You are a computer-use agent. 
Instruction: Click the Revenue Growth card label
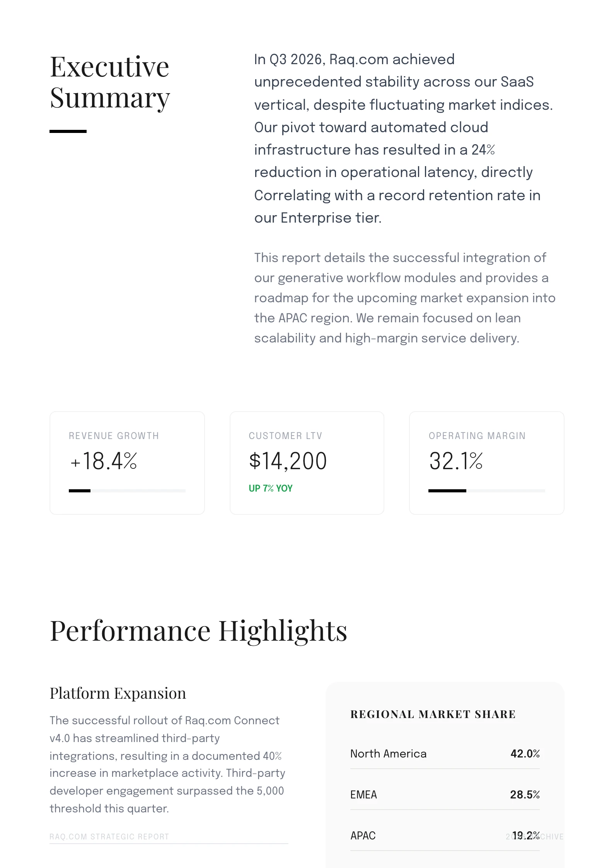[x=114, y=436]
